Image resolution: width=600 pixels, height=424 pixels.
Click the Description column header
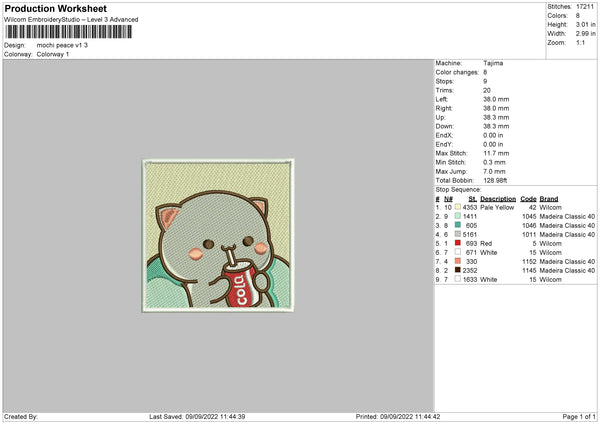[x=498, y=199]
